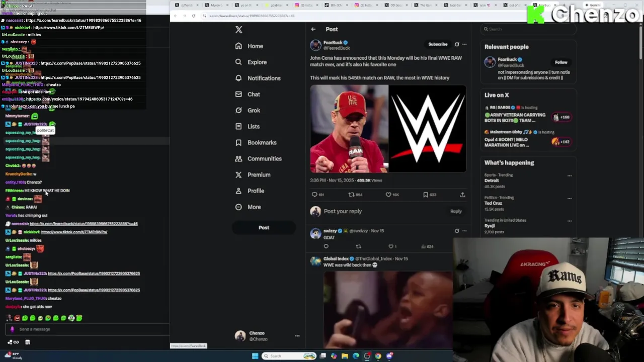Open the Windows Start menu
The width and height of the screenshot is (644, 362).
[x=255, y=356]
